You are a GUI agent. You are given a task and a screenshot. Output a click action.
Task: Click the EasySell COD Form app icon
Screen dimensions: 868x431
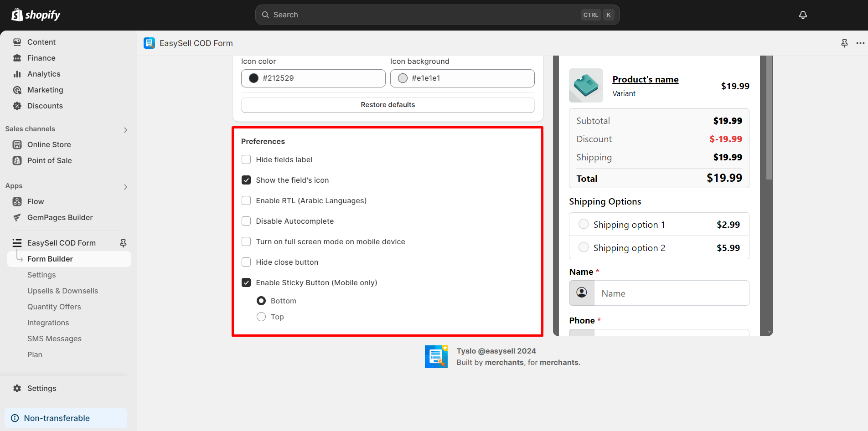pos(149,43)
